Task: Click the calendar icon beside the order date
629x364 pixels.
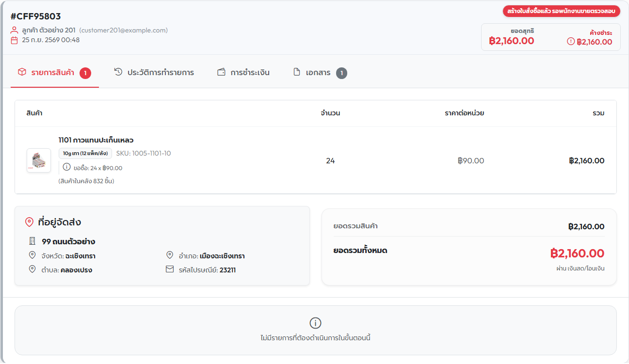Action: [15, 40]
